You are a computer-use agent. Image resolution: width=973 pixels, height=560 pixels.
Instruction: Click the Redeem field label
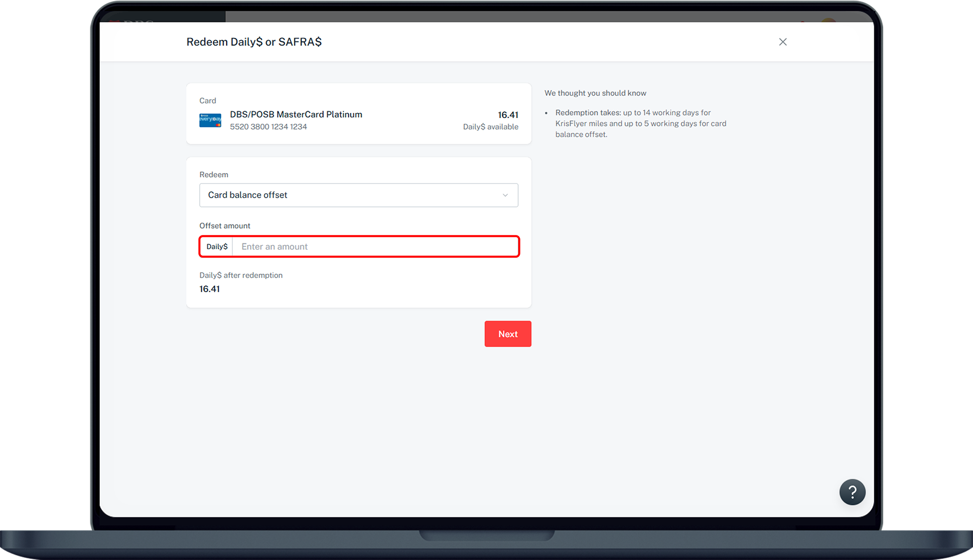point(214,175)
